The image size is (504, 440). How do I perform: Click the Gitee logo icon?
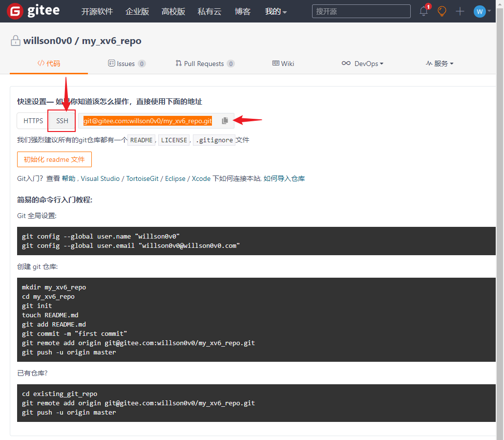click(16, 11)
